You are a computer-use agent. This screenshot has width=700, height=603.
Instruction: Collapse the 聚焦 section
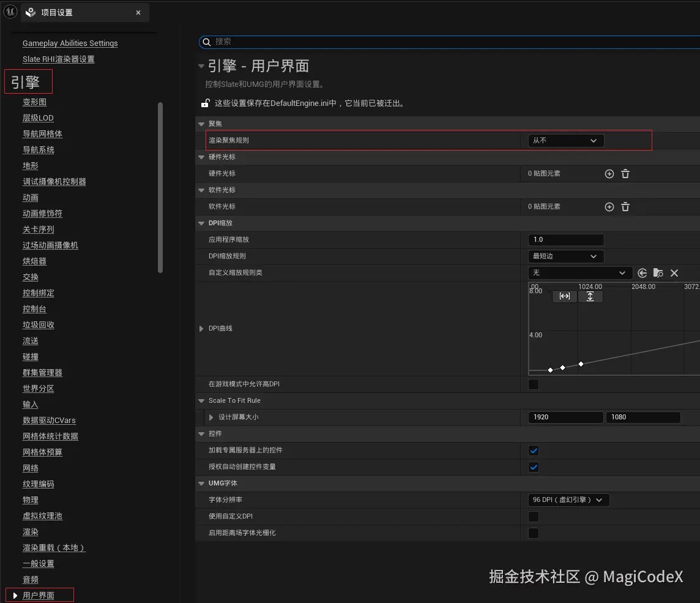(x=201, y=124)
